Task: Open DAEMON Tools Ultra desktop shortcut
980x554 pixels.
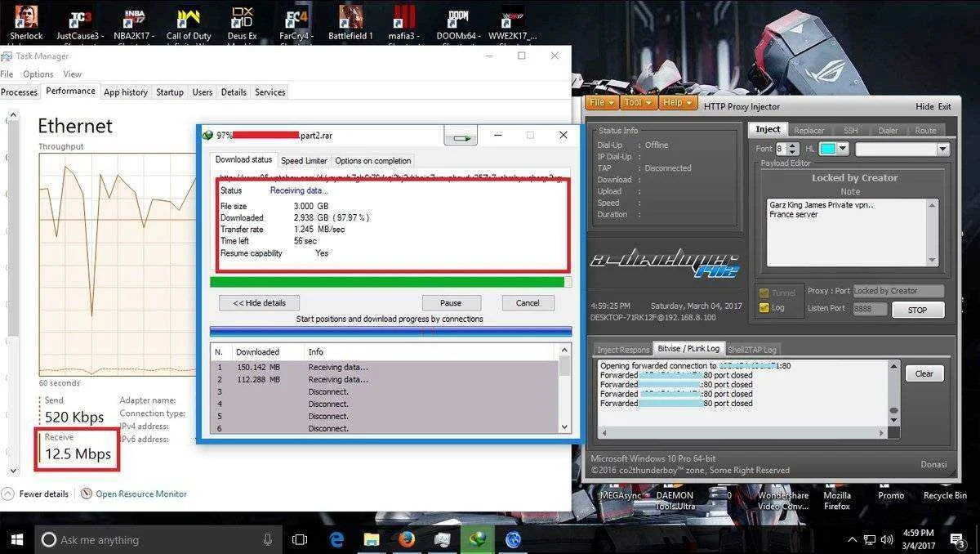Action: pos(675,500)
